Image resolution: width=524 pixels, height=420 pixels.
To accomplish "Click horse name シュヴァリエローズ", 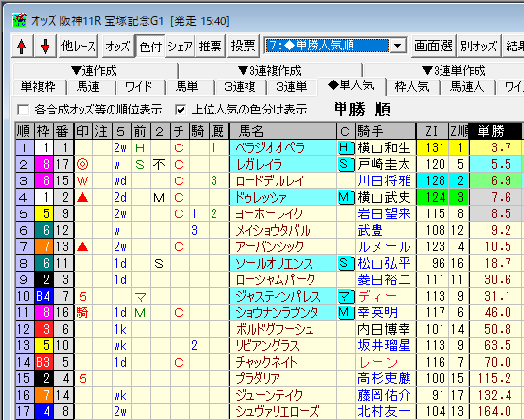I will coord(277,412).
